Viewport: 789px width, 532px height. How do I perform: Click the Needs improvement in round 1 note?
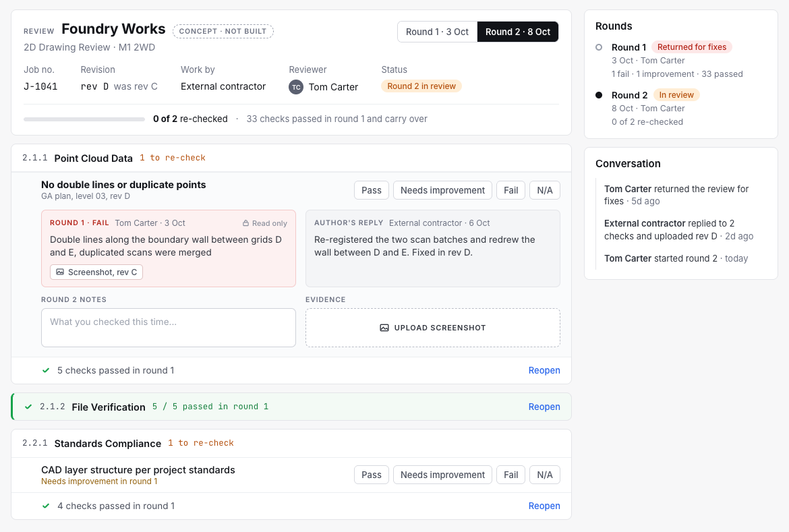tap(99, 481)
